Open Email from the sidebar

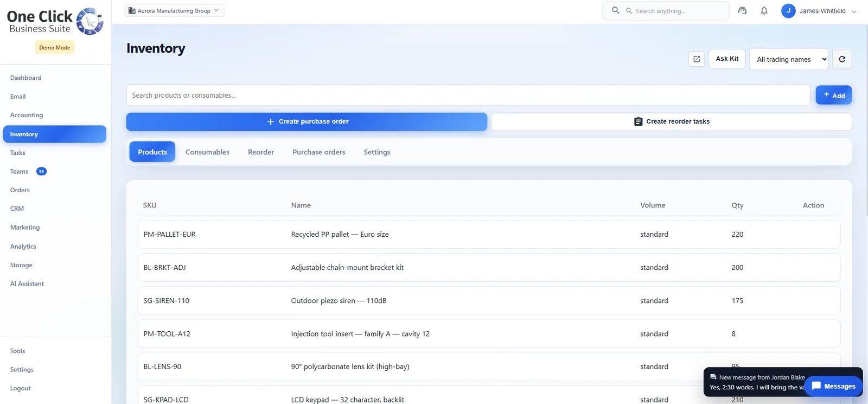pos(18,97)
